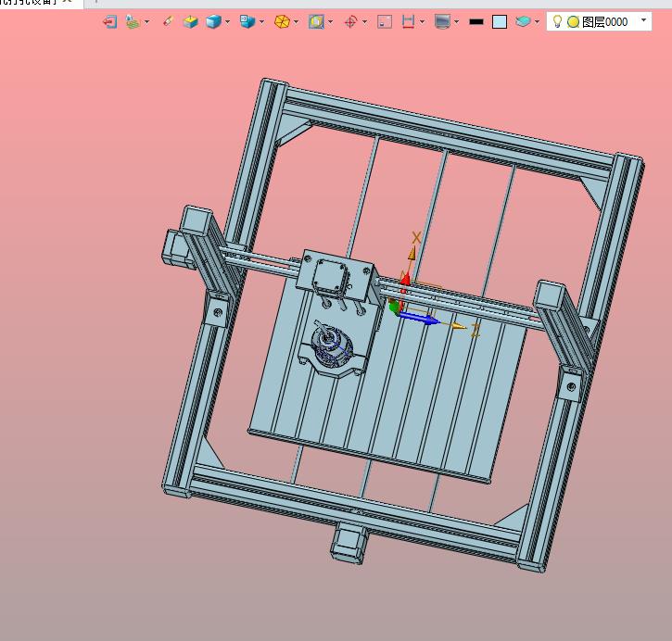
Task: Click the red exit arrow icon
Action: pyautogui.click(x=110, y=21)
